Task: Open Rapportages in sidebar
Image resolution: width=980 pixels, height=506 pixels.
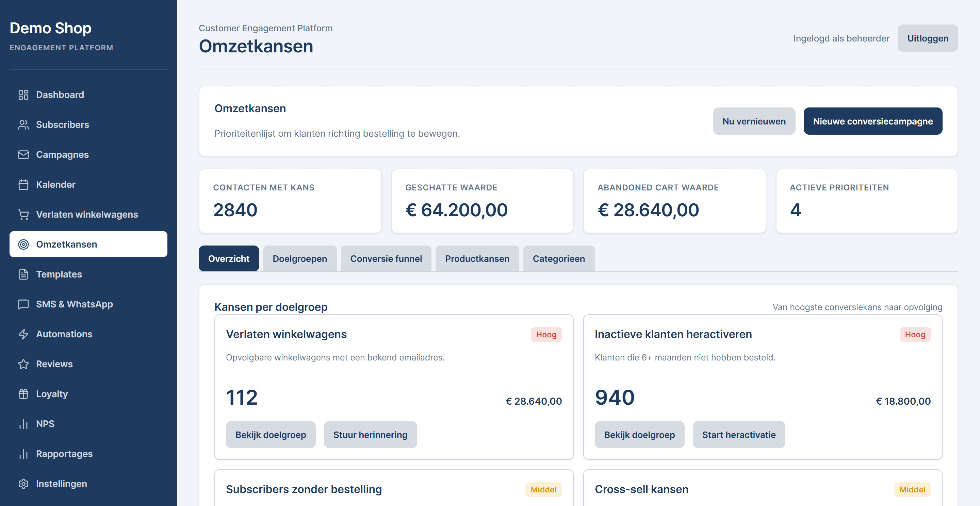Action: pos(88,454)
